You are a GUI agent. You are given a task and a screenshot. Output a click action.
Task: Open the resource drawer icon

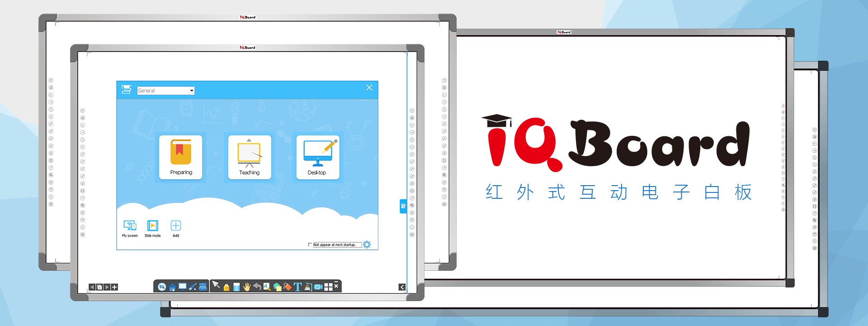(x=203, y=287)
